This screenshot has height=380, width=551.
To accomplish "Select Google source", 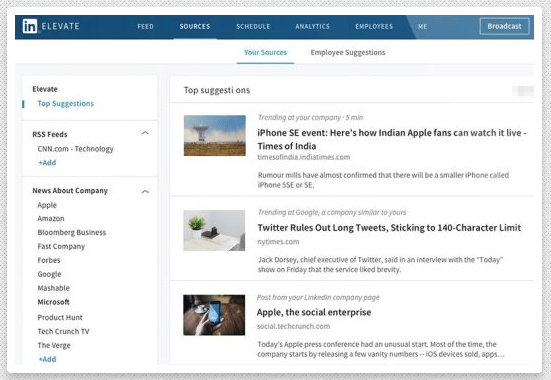I will click(x=50, y=274).
